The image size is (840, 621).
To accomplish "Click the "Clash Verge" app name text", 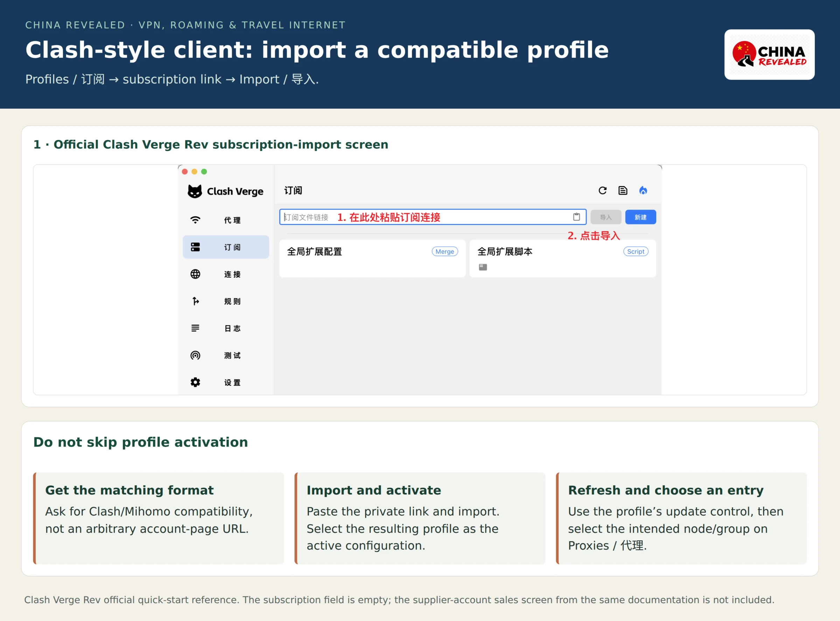I will [235, 191].
